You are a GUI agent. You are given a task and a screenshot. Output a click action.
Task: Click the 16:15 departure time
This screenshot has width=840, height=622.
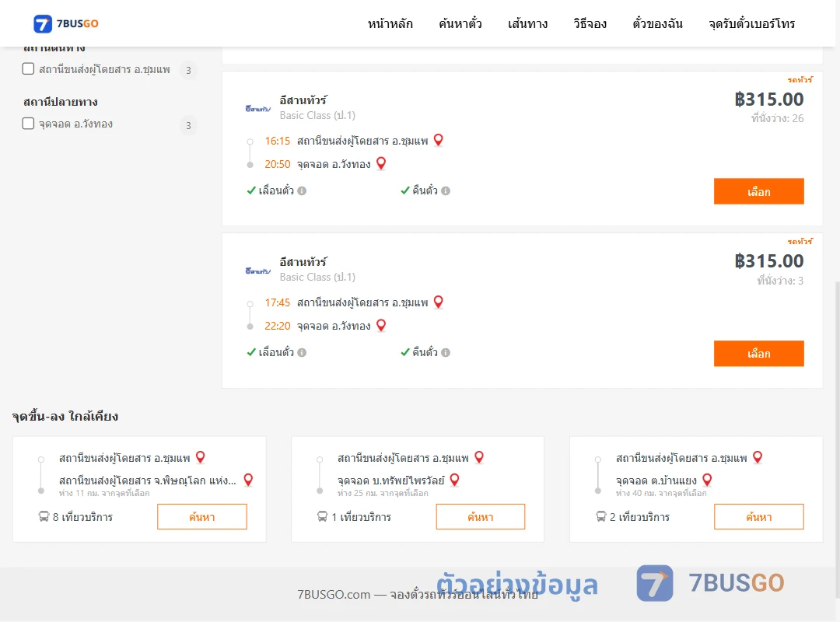click(277, 141)
